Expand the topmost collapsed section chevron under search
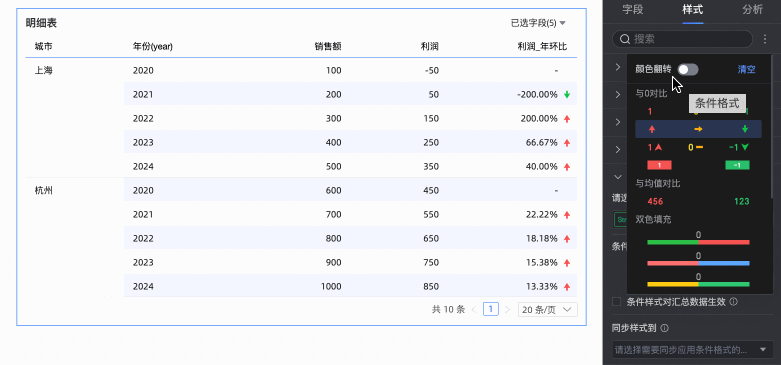This screenshot has height=365, width=781. click(x=618, y=67)
